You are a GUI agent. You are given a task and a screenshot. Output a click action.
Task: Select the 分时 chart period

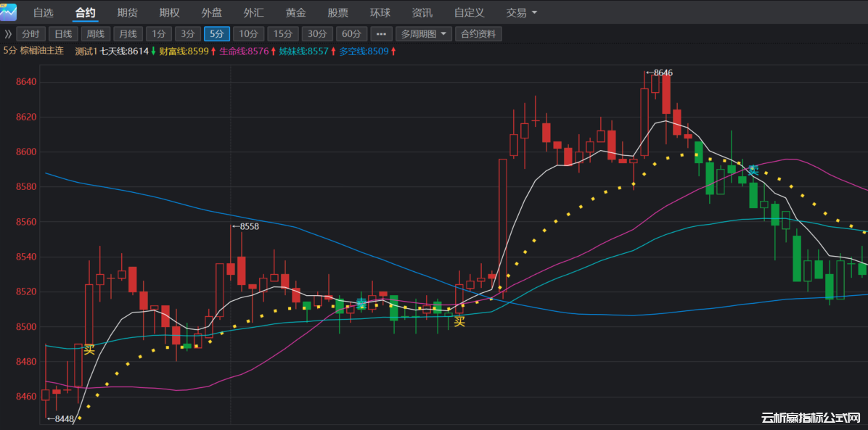(31, 34)
